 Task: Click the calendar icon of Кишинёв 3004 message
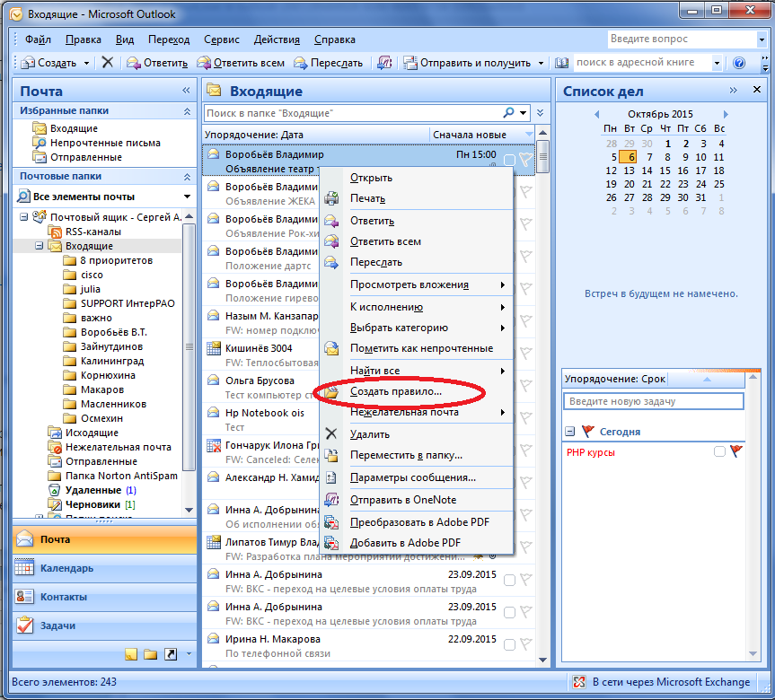point(214,348)
